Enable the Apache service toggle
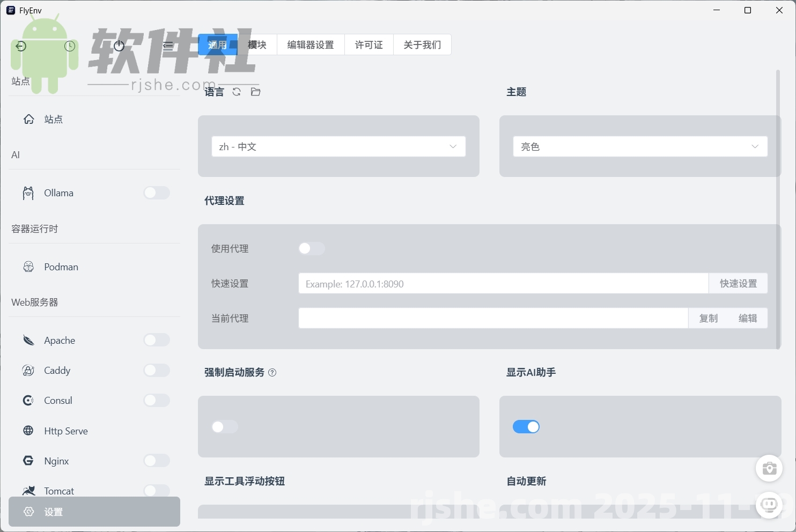Viewport: 796px width, 532px height. point(156,340)
